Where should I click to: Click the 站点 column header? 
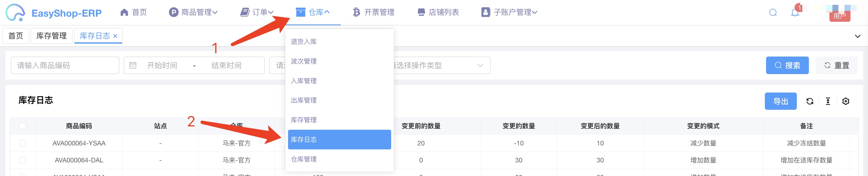point(160,126)
